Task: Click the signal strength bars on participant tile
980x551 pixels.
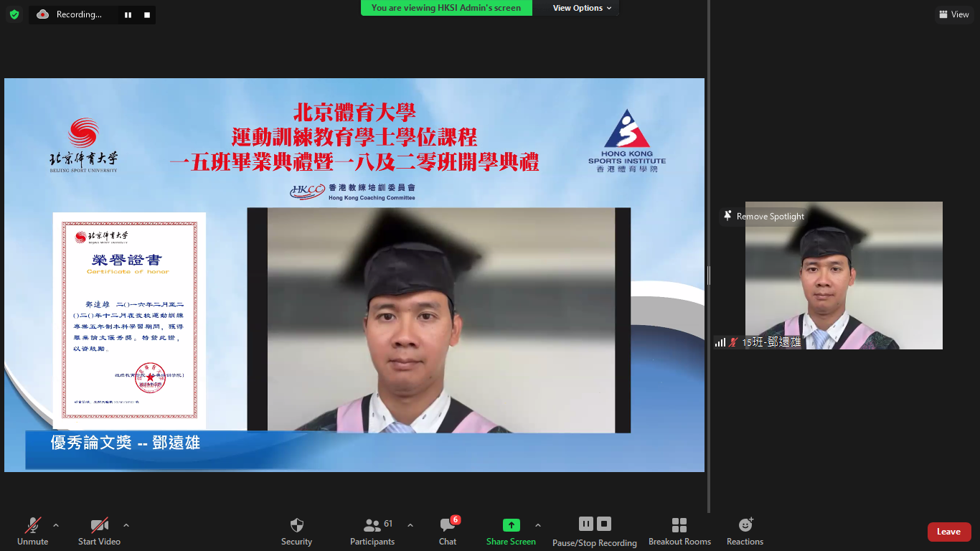Action: 720,342
